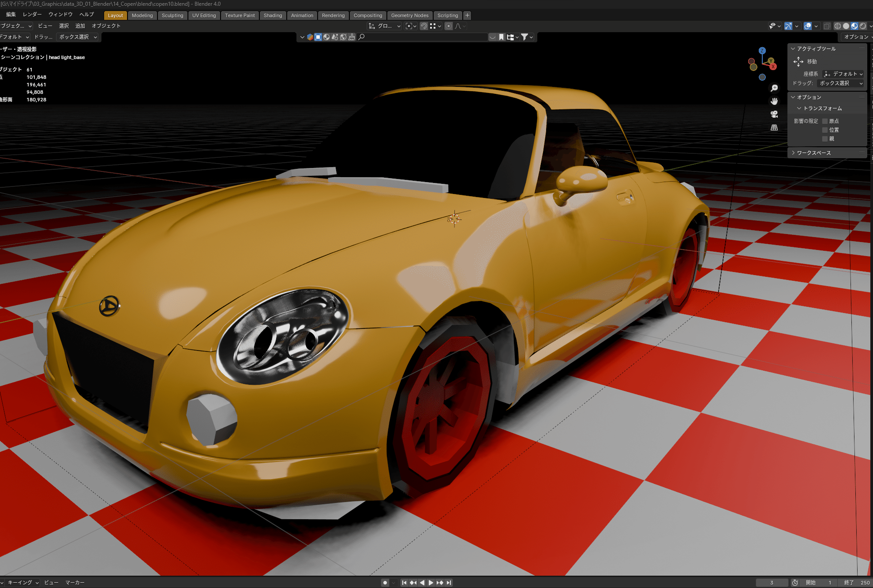Activate solid viewport shading
The image size is (873, 588).
[846, 26]
